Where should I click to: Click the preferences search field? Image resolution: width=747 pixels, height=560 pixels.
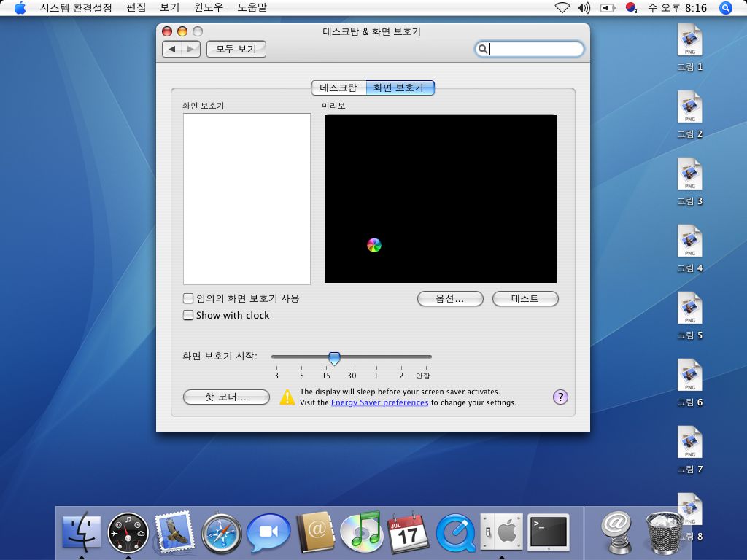535,50
